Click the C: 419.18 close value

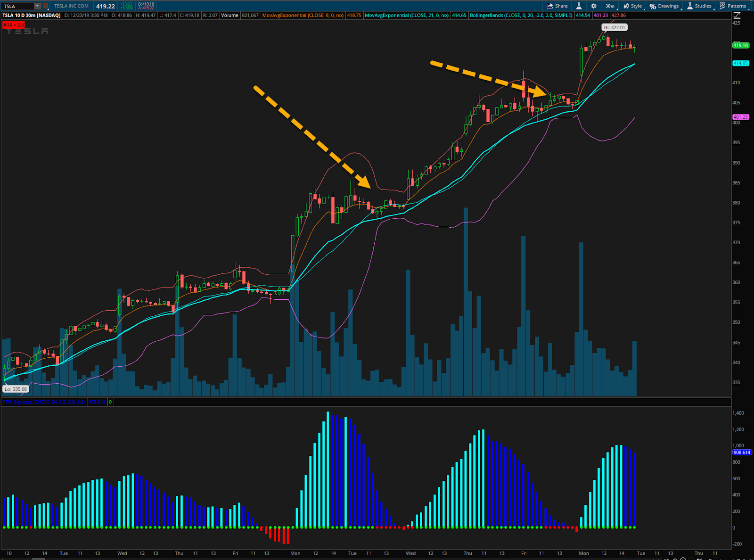point(190,16)
